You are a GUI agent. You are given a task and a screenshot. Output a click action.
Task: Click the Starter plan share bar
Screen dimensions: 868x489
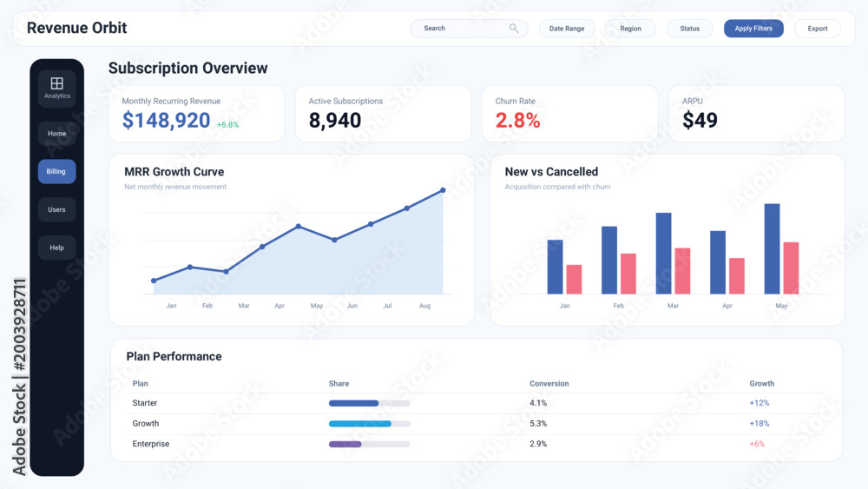pos(369,403)
